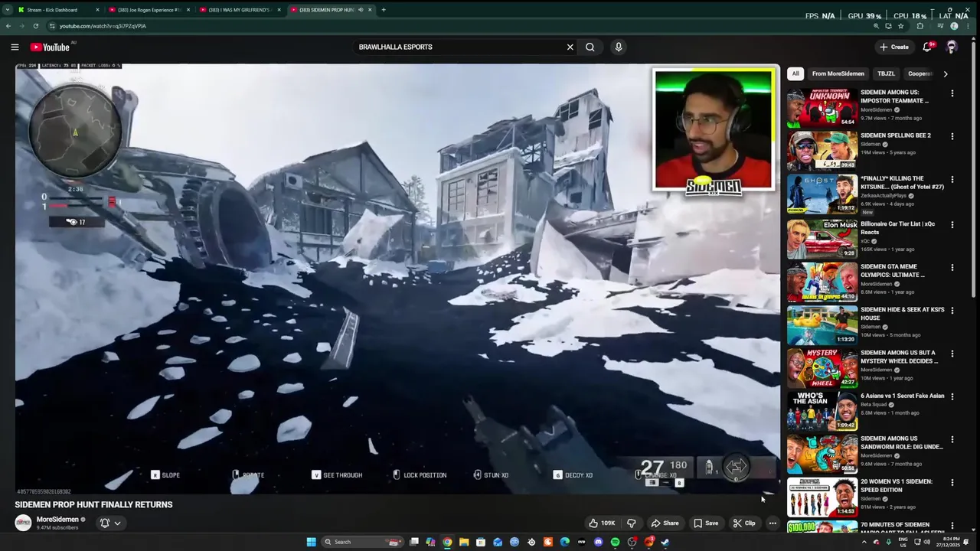980x551 pixels.
Task: Open menu for Billionaire Car Tier List
Action: coord(952,225)
